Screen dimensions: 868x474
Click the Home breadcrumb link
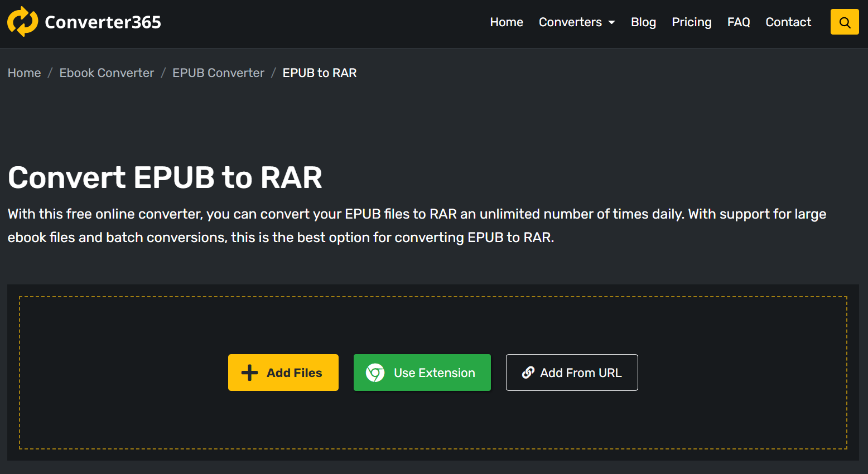pos(25,73)
